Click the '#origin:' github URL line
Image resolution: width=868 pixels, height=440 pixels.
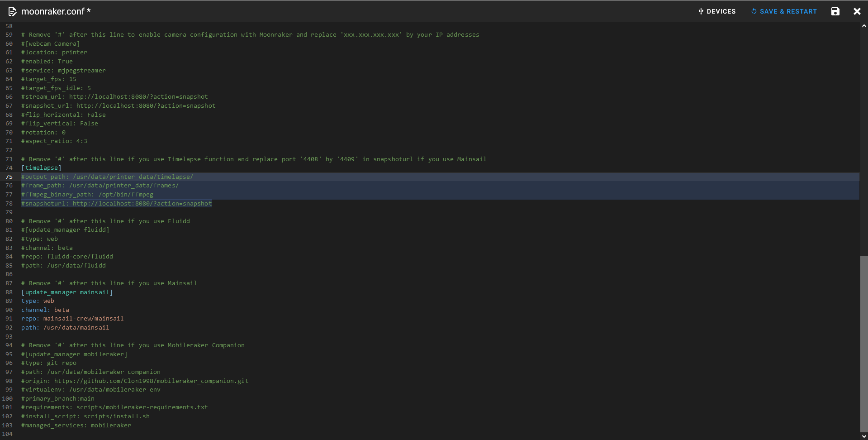coord(135,381)
